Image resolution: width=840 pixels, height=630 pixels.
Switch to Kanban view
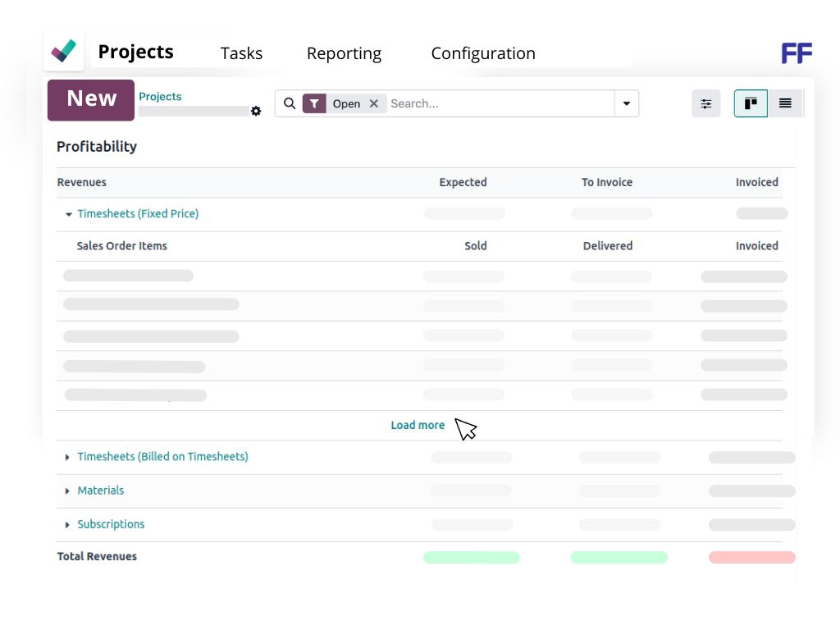coord(751,104)
